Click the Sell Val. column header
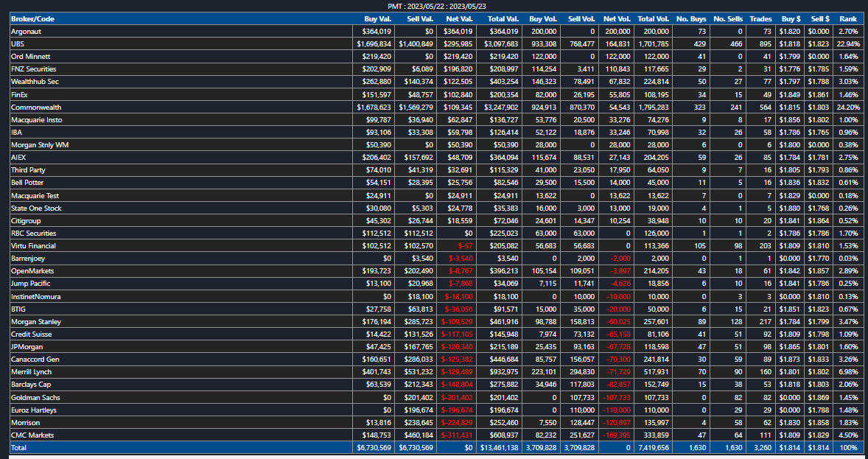This screenshot has height=459, width=868. 420,19
